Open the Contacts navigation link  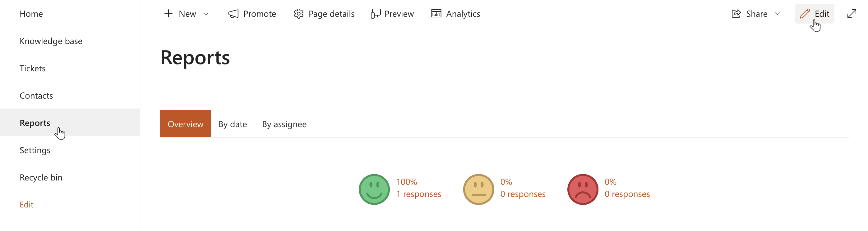point(36,96)
